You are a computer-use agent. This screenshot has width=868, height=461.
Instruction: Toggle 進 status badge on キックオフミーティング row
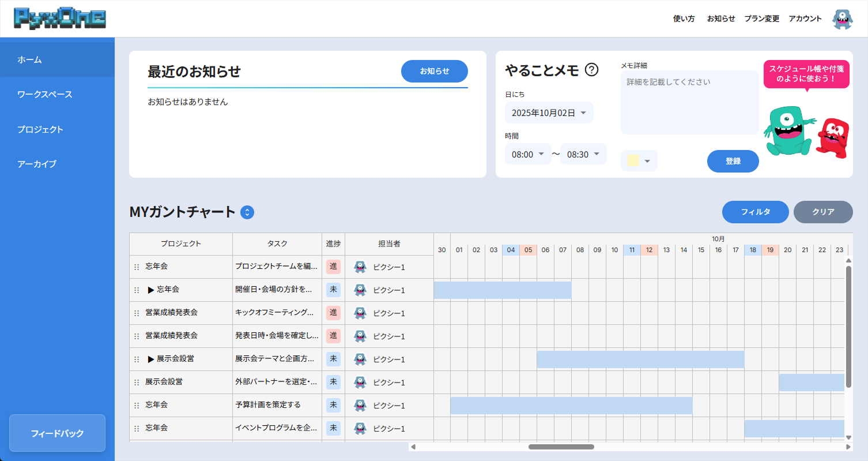coord(333,313)
